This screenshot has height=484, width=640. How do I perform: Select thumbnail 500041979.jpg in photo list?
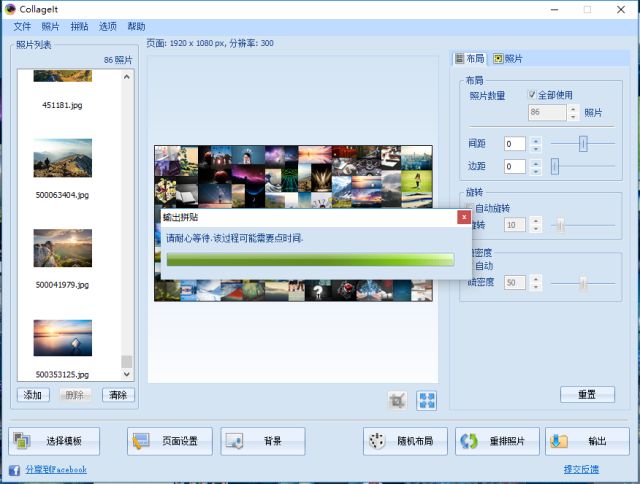pos(62,248)
